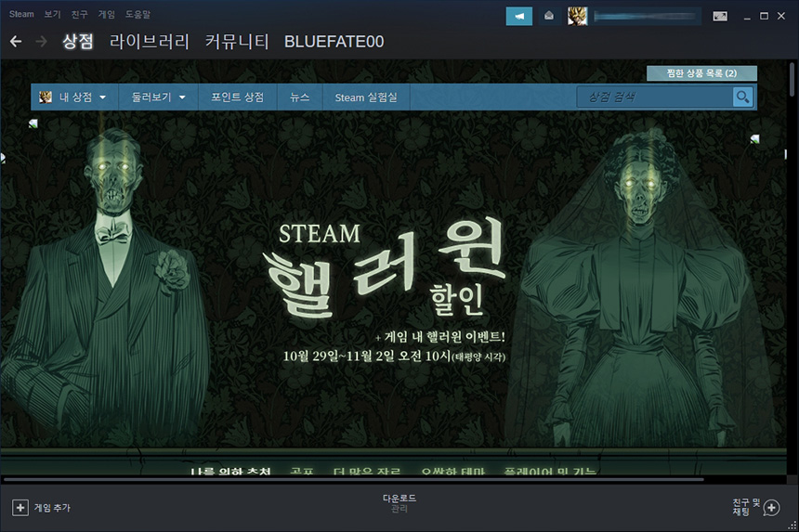
Task: Open the account name dropdown in title bar
Action: tap(645, 17)
